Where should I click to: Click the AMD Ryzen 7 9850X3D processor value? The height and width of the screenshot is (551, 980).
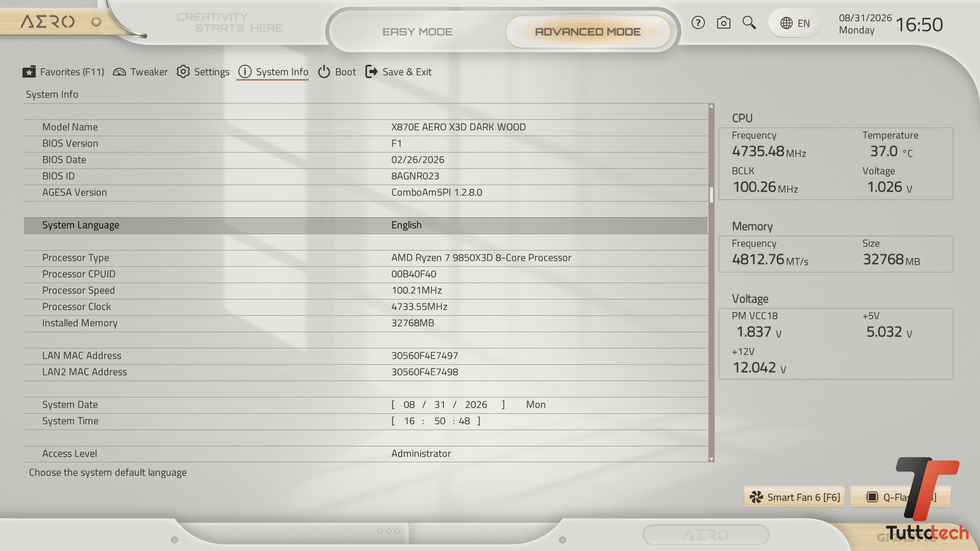click(x=481, y=258)
